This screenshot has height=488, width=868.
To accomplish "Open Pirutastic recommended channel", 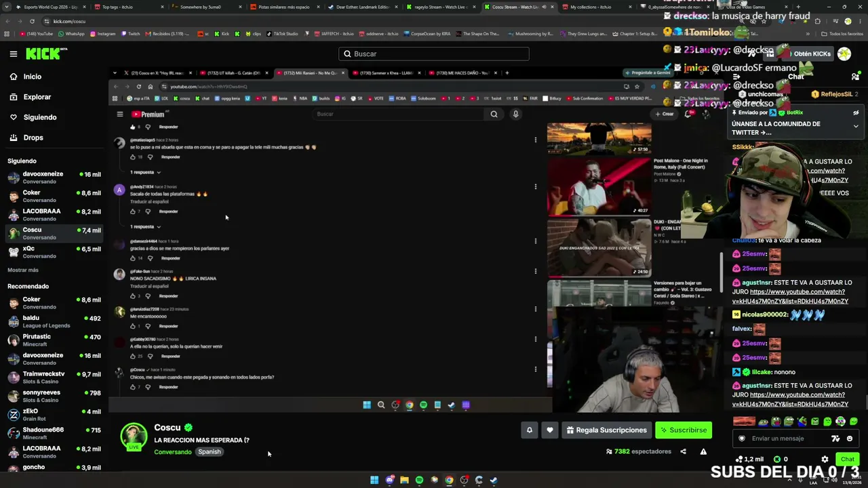I will tap(54, 340).
